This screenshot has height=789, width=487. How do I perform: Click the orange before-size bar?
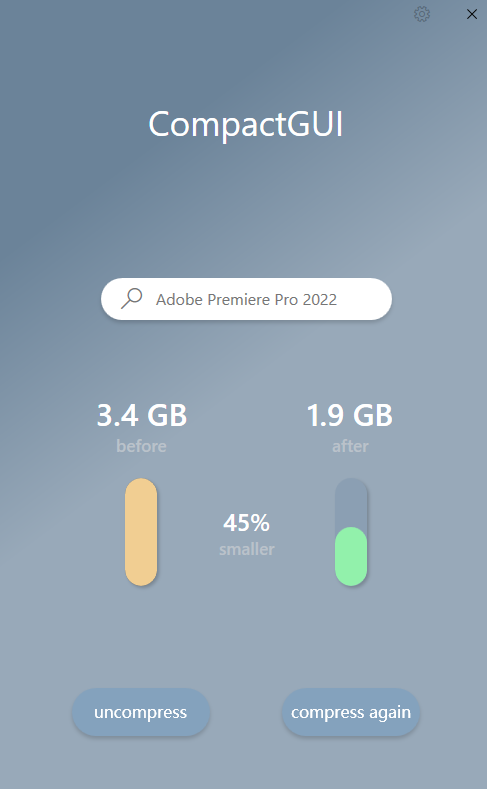(x=141, y=532)
